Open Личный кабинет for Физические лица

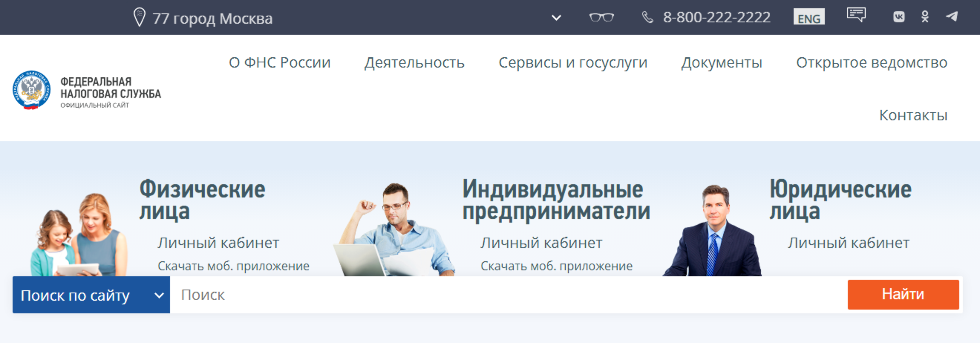click(x=219, y=243)
